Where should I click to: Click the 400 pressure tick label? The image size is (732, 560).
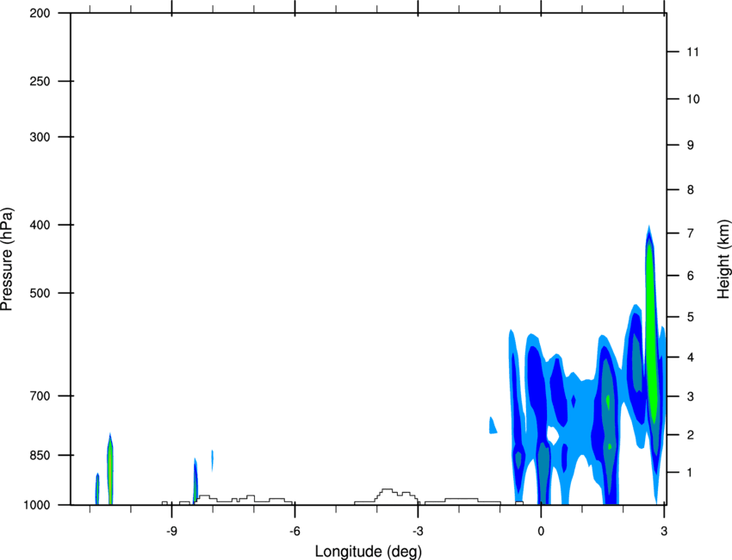40,225
